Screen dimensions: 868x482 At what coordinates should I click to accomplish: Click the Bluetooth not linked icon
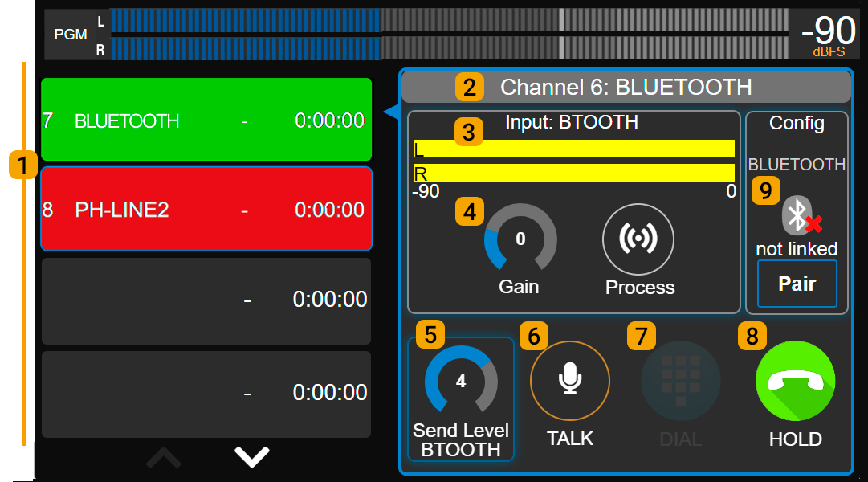pyautogui.click(x=801, y=215)
